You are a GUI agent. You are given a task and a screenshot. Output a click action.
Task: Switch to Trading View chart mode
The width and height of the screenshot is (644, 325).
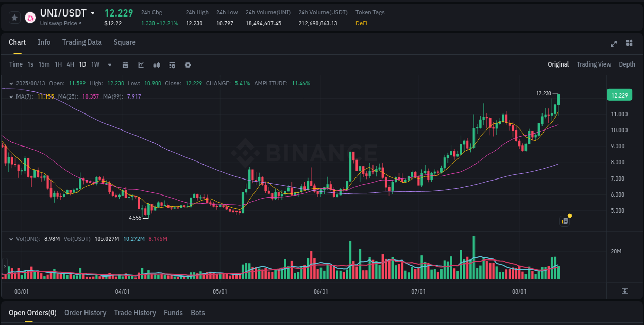pyautogui.click(x=594, y=64)
